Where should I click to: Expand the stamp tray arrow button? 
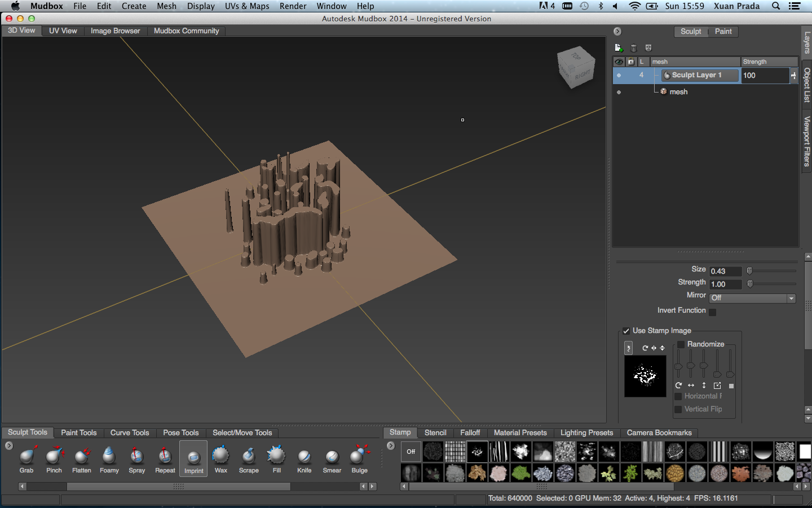pyautogui.click(x=391, y=446)
